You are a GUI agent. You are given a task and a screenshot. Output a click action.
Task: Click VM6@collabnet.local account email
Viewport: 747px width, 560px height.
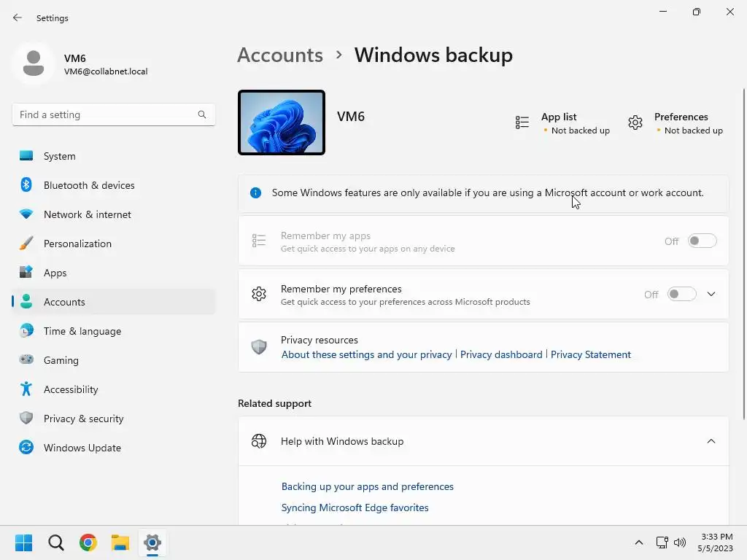pos(106,71)
